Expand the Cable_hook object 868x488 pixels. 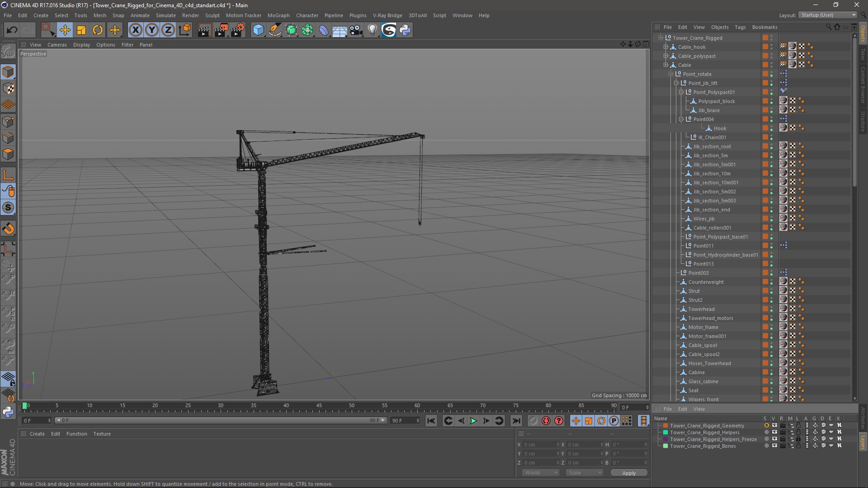665,47
